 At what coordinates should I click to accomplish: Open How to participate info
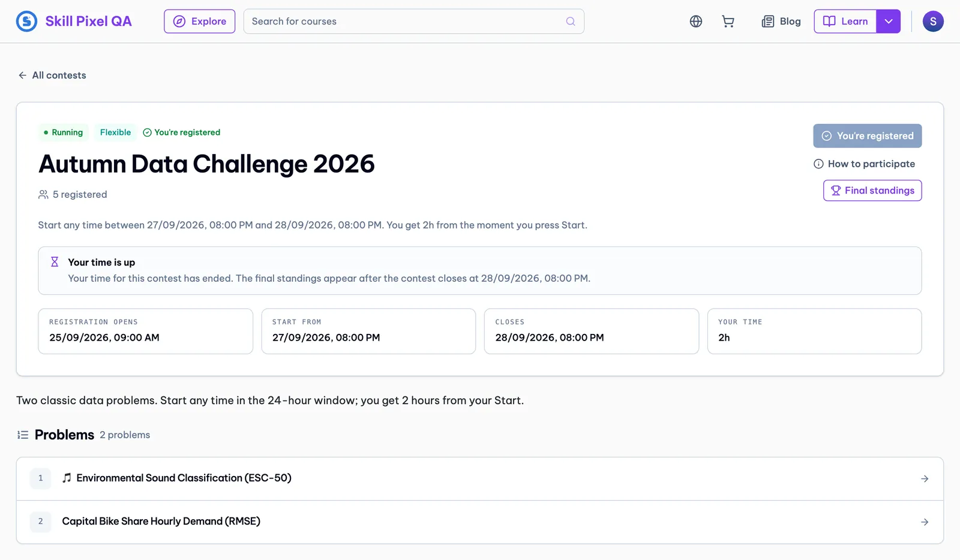tap(865, 164)
